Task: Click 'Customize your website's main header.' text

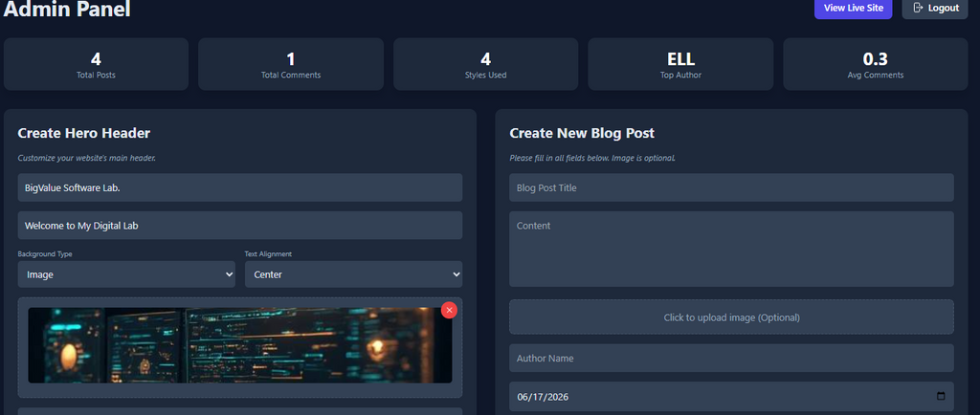Action: [86, 158]
